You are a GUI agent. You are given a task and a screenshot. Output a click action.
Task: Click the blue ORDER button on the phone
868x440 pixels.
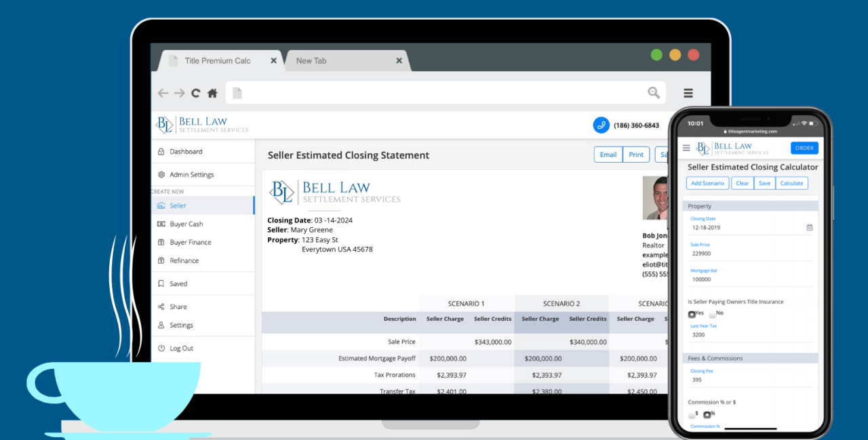click(804, 148)
